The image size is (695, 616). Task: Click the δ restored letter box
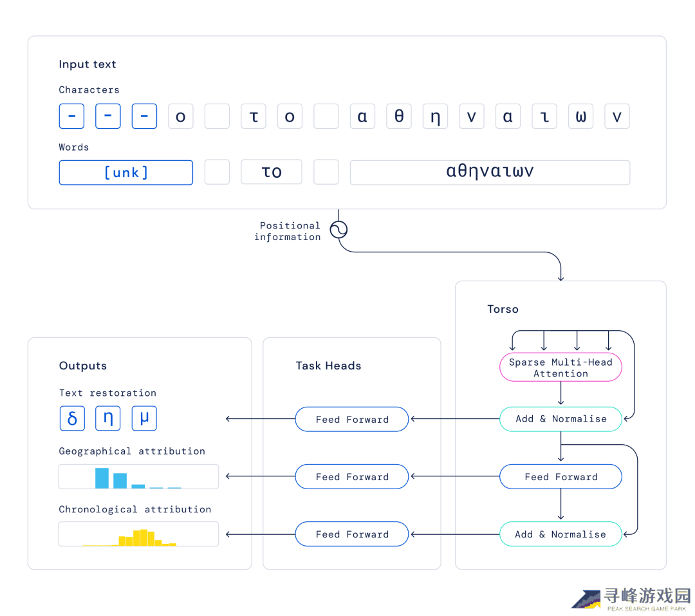[x=71, y=418]
